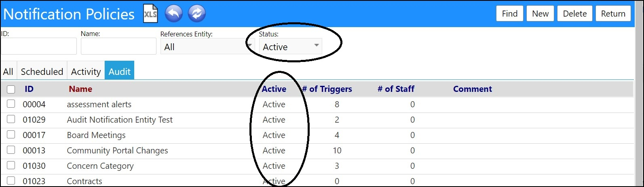Switch to the Scheduled tab
Screen dimensions: 644x187
tap(42, 72)
